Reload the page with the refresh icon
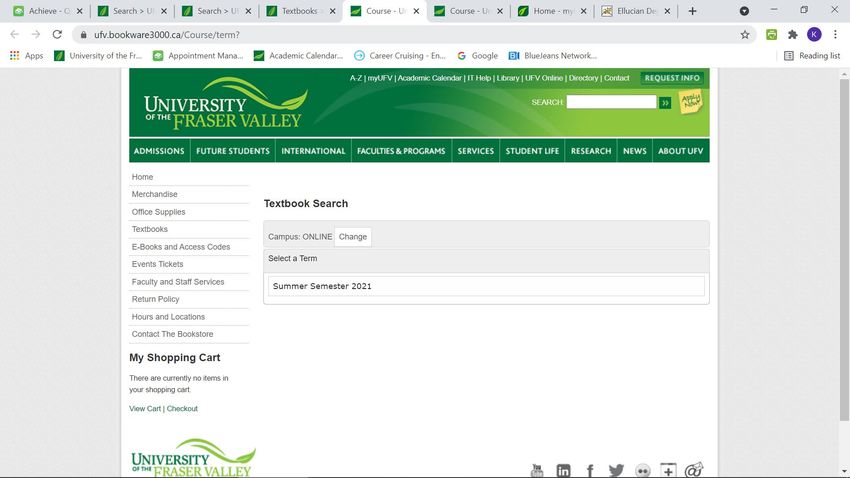Image resolution: width=850 pixels, height=478 pixels. 57,35
